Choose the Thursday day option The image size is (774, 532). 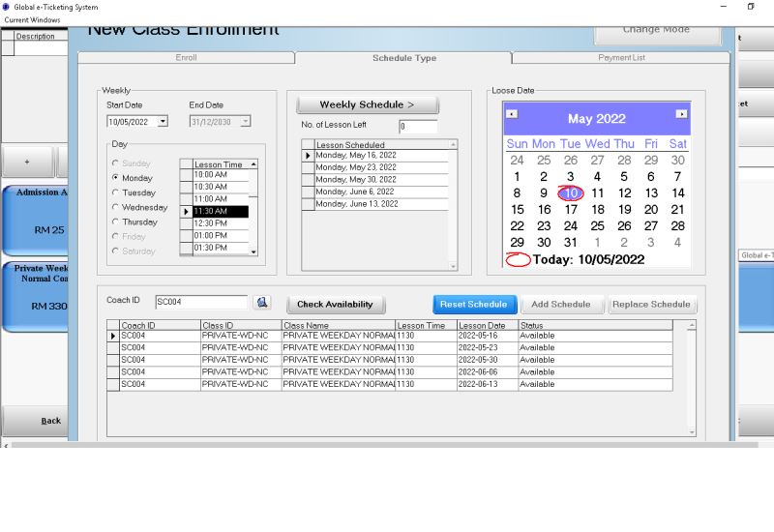tap(116, 222)
